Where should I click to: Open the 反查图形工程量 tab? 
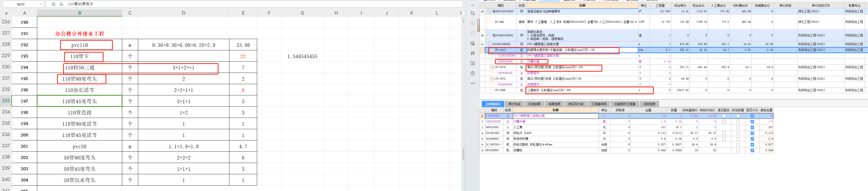tap(625, 104)
